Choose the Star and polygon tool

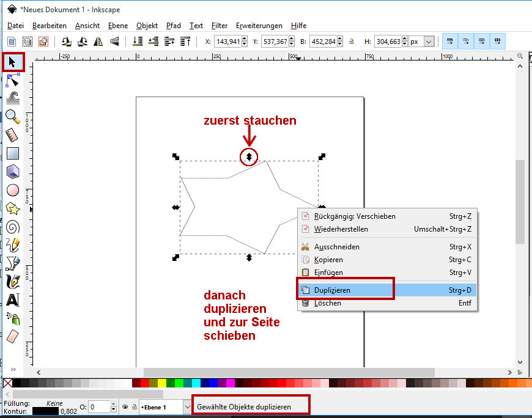(x=12, y=208)
